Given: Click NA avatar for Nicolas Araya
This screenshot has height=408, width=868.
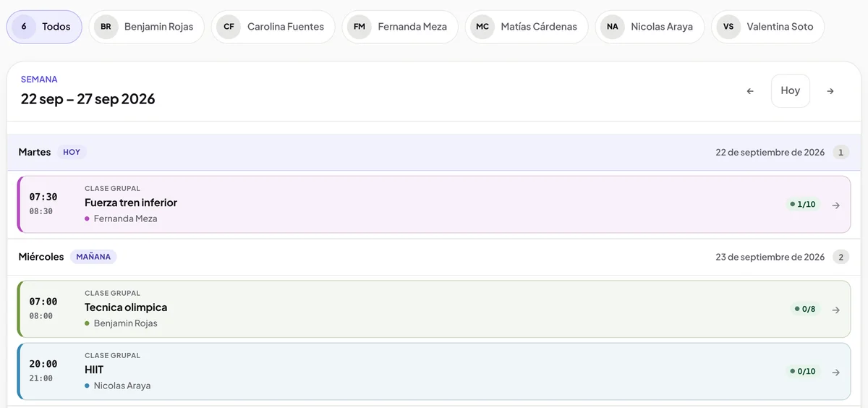Looking at the screenshot, I should pyautogui.click(x=613, y=27).
